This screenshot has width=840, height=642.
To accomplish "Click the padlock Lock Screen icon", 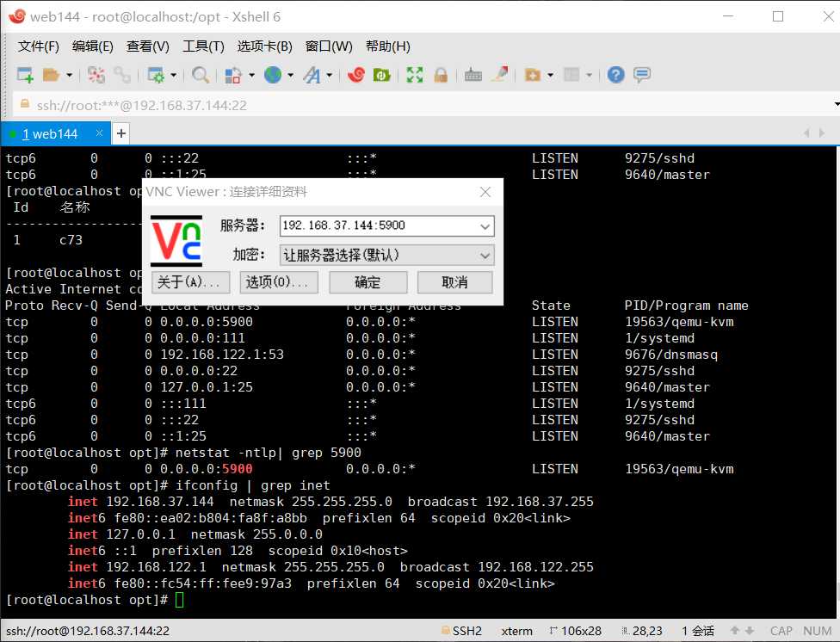I will (x=441, y=75).
